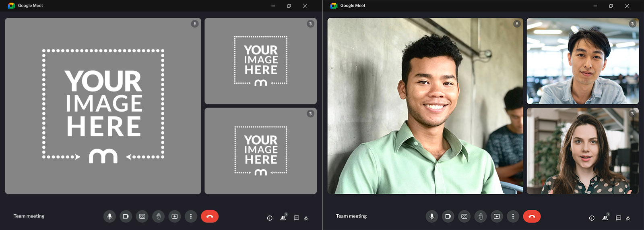The image size is (644, 230).
Task: Raise hand in the right Meet window
Action: point(481,216)
